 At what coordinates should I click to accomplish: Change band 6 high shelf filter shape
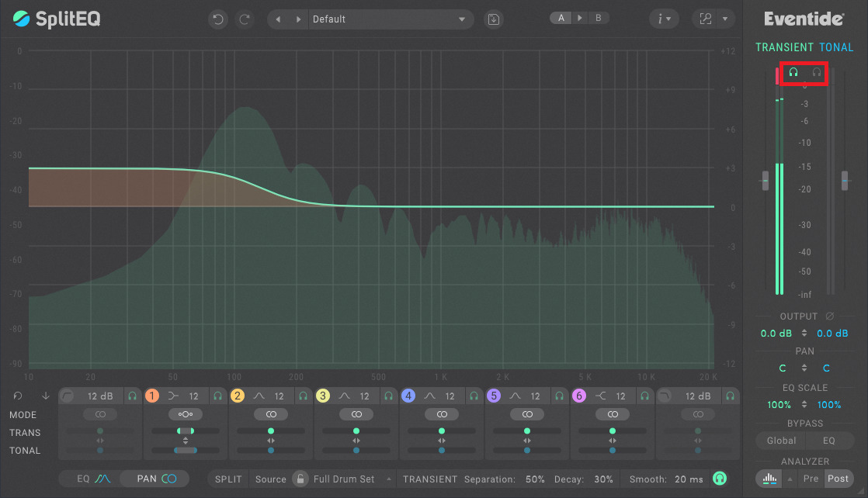[601, 396]
